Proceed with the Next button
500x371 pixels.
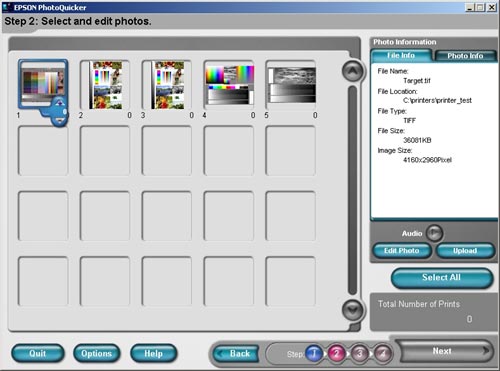[x=444, y=351]
